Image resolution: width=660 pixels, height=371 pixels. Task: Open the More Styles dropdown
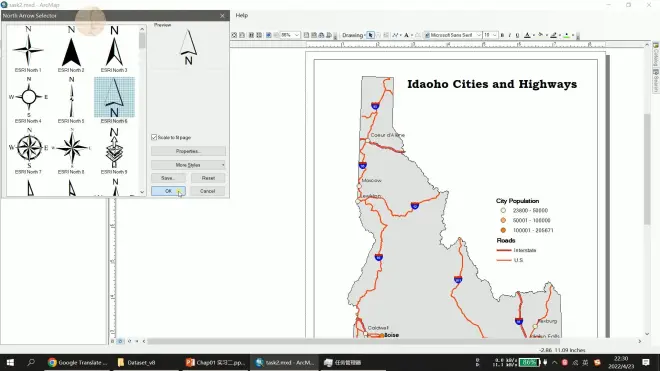[x=188, y=165]
